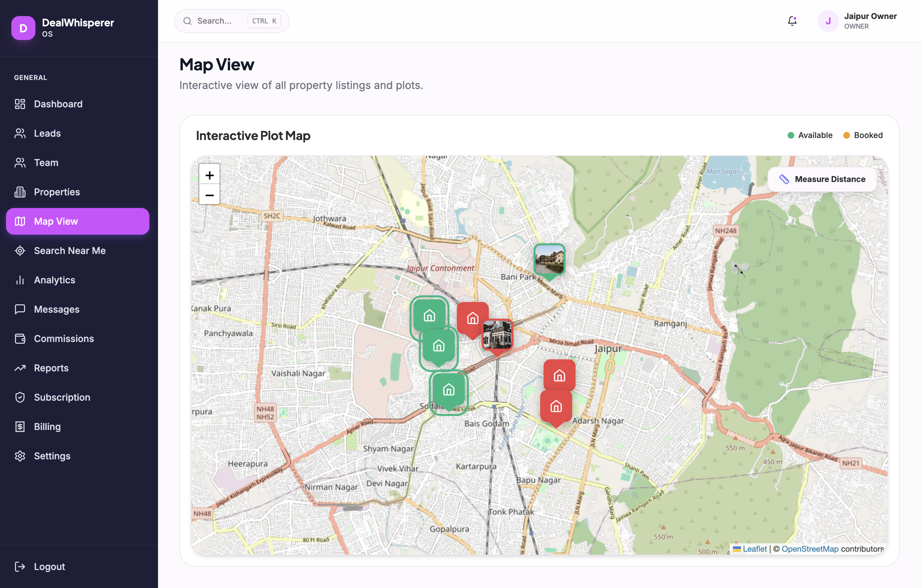
Task: Select hotel photo marker near Mirza Ismail Road
Action: 497,335
